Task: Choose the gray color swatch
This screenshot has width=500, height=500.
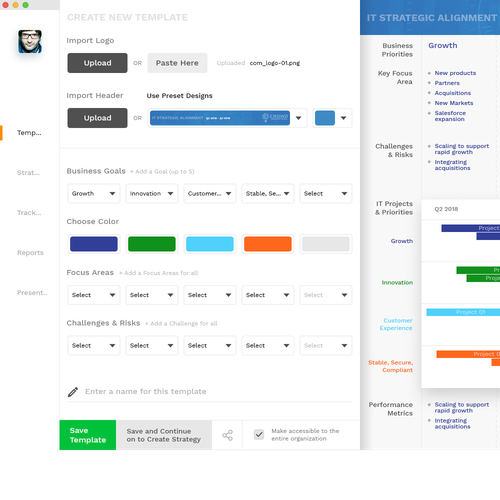Action: (326, 244)
